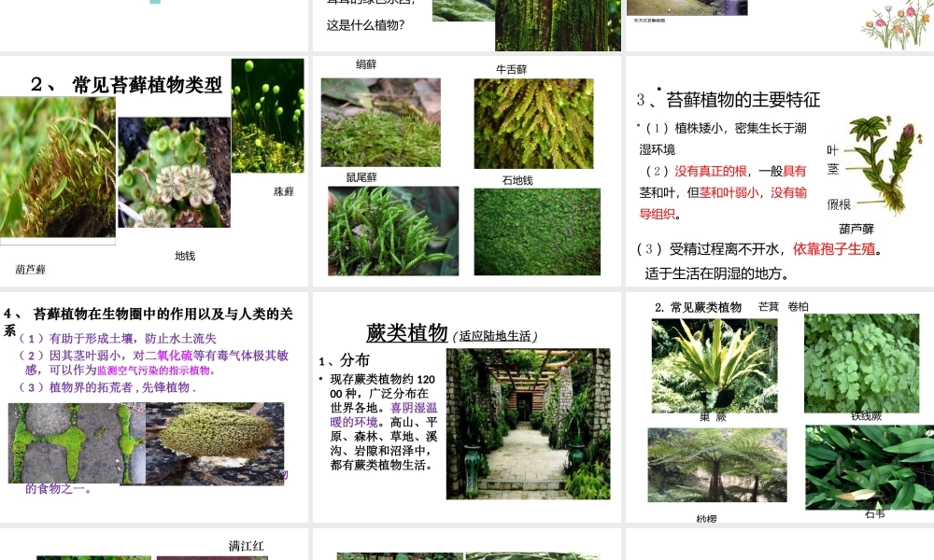This screenshot has height=560, width=934.
Task: Select the 铁线蕨 fern photo
Action: (x=861, y=363)
